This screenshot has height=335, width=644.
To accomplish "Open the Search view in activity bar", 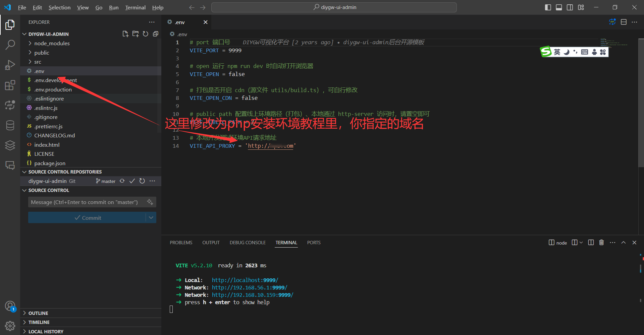I will point(10,45).
